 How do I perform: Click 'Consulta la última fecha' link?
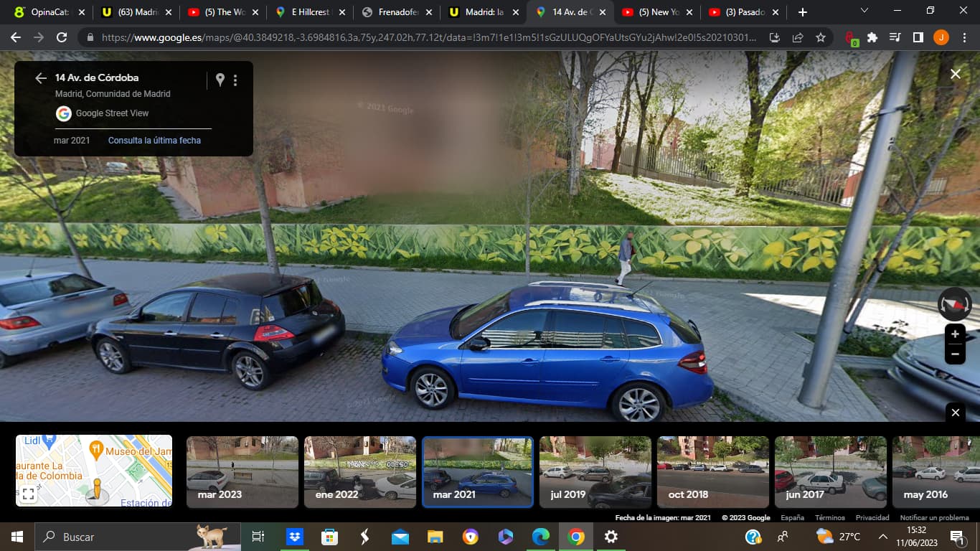pos(154,141)
